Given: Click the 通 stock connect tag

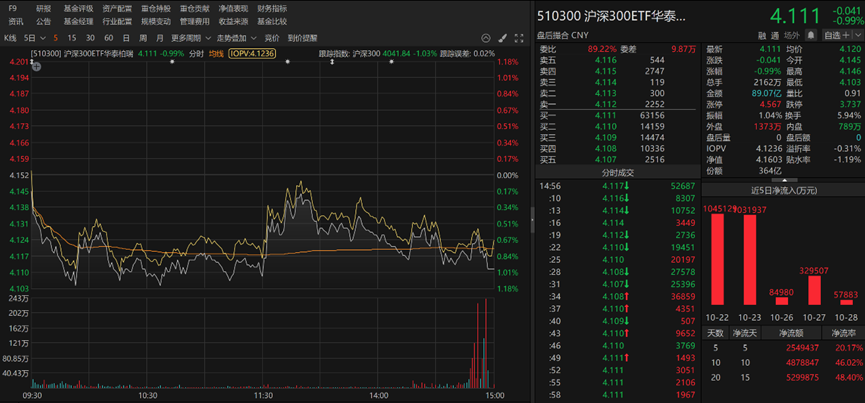Looking at the screenshot, I should coord(775,35).
